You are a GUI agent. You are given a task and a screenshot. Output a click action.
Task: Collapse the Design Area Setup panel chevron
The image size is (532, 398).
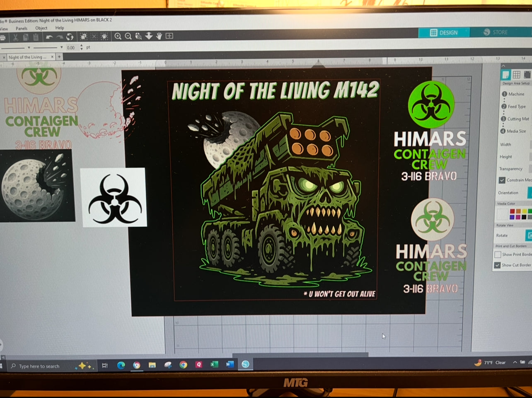tap(503, 66)
